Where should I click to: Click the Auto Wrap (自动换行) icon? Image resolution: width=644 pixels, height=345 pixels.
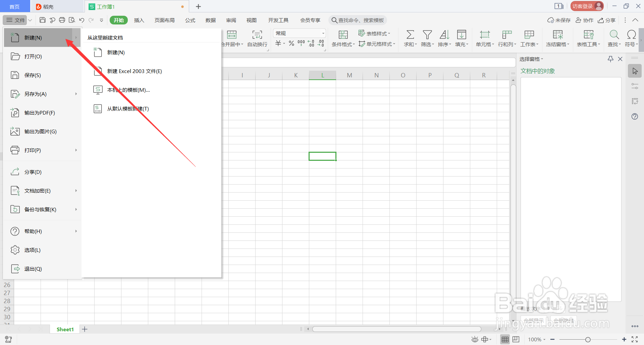pyautogui.click(x=257, y=34)
